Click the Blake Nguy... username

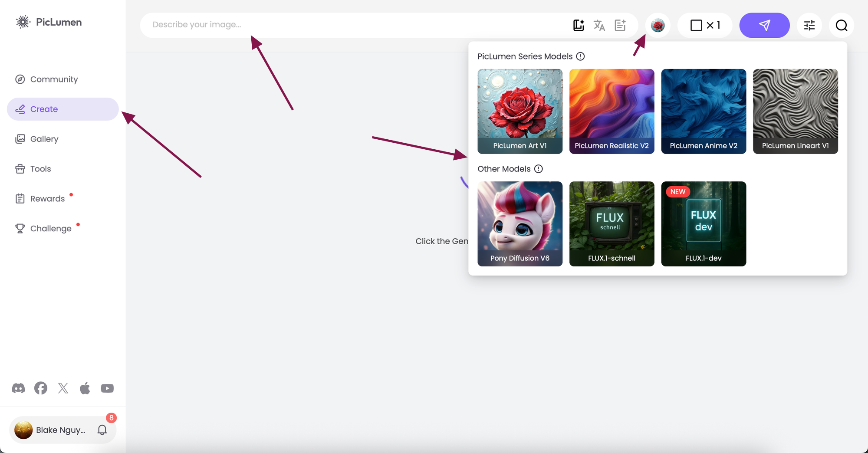tap(61, 430)
